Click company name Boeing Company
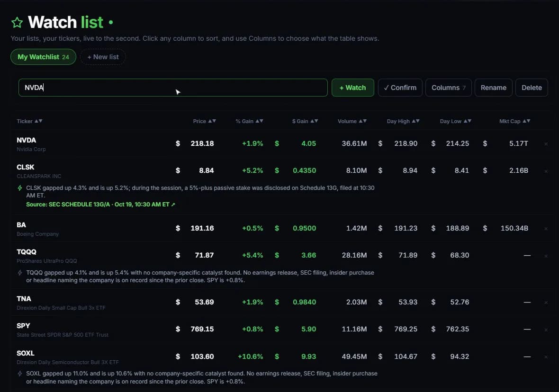This screenshot has width=559, height=392. tap(37, 234)
